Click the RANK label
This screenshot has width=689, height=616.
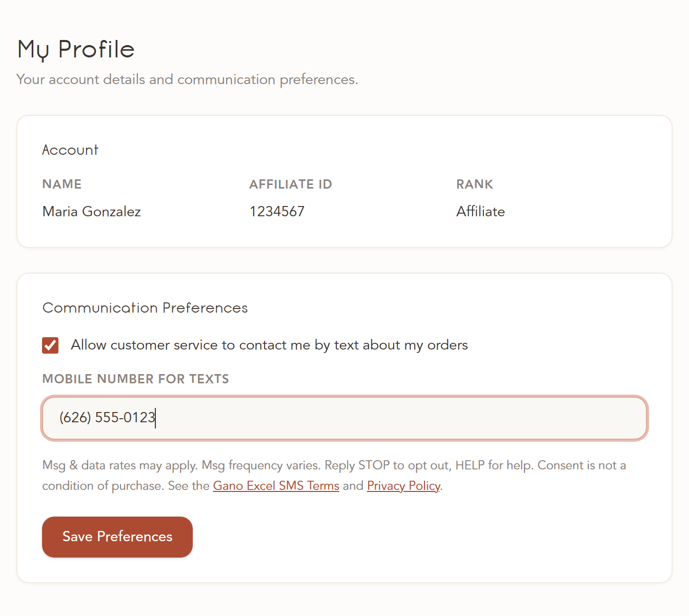tap(475, 184)
